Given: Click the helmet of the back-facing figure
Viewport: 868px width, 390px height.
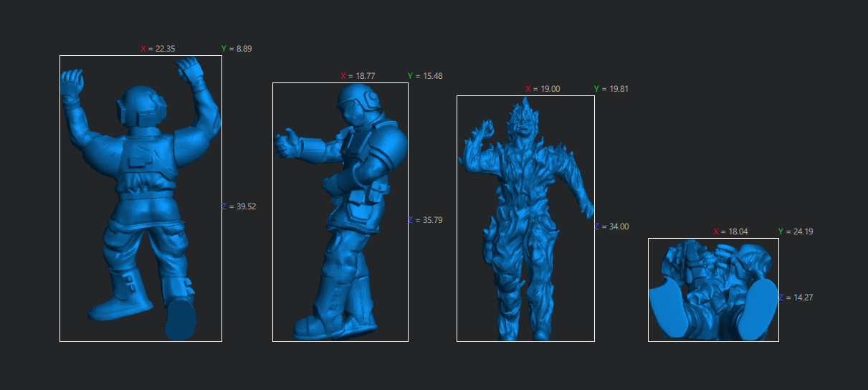Looking at the screenshot, I should click(x=143, y=106).
